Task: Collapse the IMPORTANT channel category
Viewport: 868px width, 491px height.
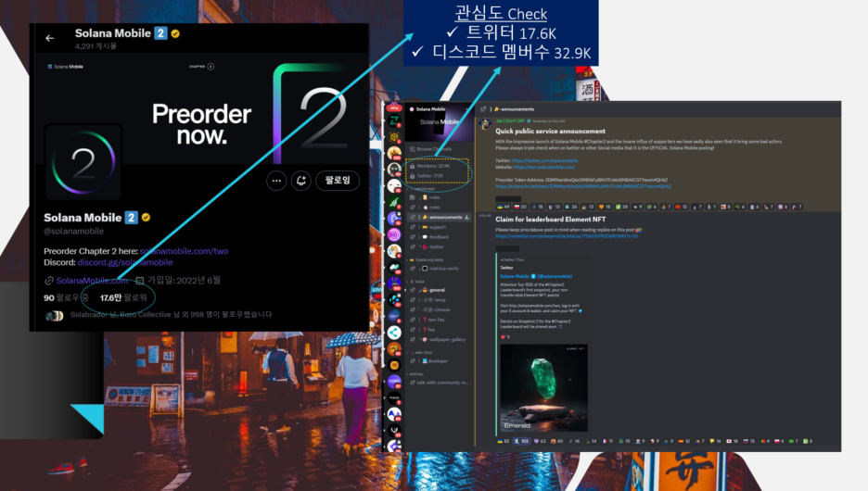Action: pos(424,189)
